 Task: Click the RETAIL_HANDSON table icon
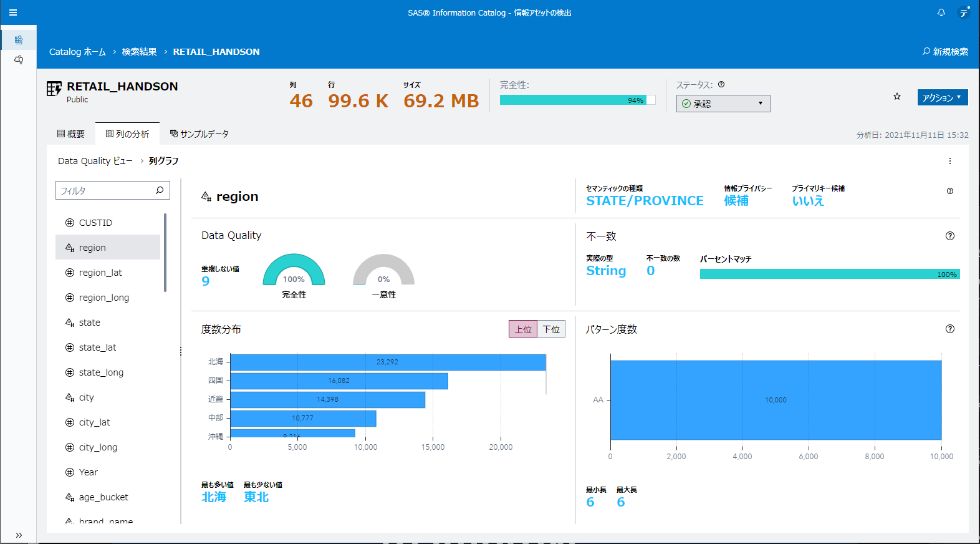[x=54, y=89]
